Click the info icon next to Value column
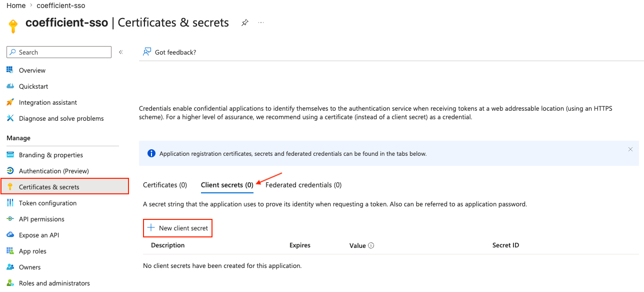 [371, 245]
